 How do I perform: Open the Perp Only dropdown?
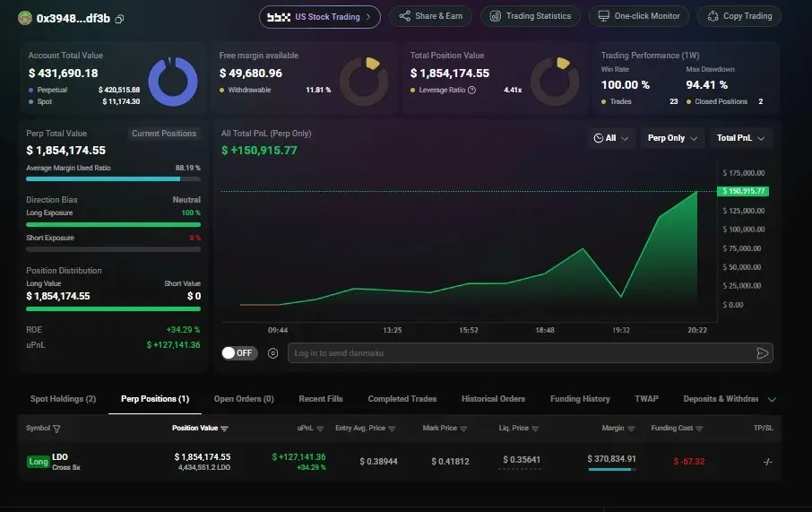pos(672,138)
